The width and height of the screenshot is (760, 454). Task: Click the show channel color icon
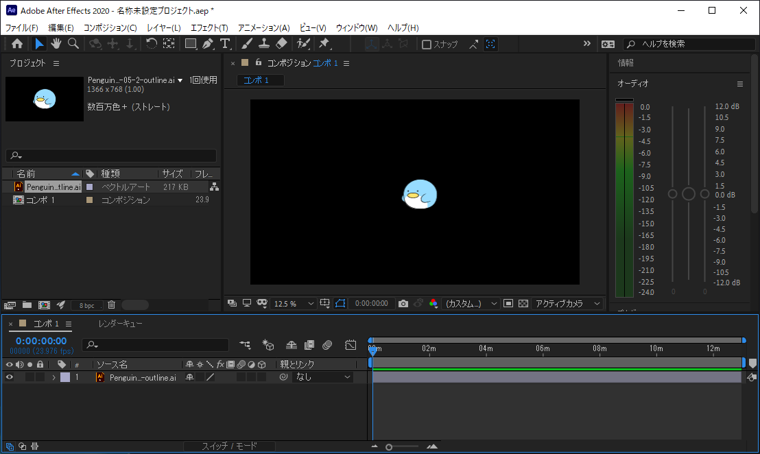433,304
